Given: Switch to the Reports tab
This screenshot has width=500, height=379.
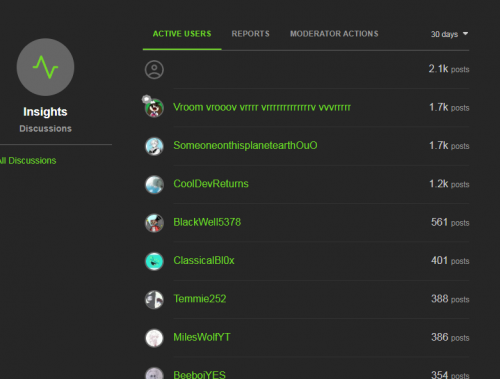Looking at the screenshot, I should [x=250, y=34].
